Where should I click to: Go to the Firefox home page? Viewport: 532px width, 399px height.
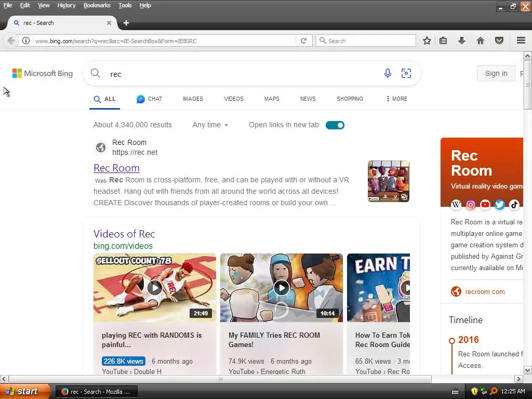point(481,41)
